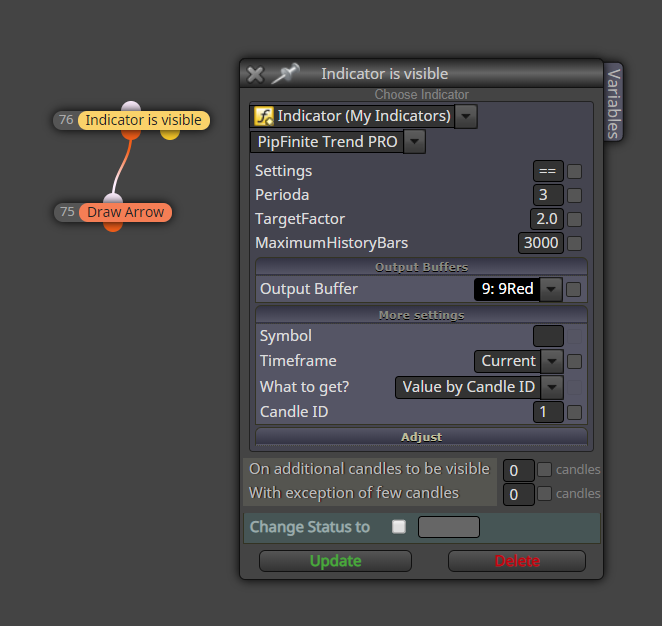This screenshot has height=626, width=662.
Task: Edit additional candles to be visible field
Action: [x=518, y=470]
